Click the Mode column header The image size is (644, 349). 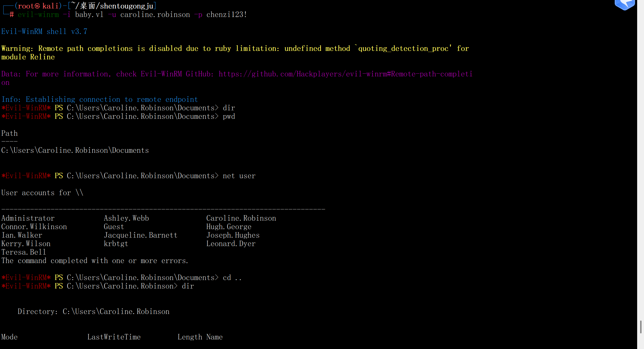click(x=10, y=337)
